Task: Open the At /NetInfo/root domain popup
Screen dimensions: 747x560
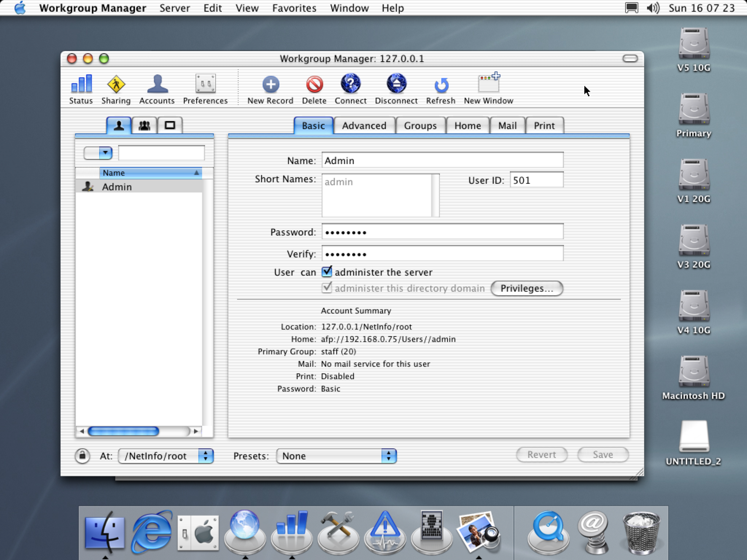Action: 166,456
